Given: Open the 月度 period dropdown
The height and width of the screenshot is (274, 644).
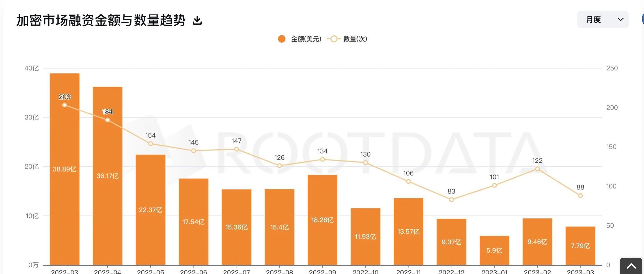Looking at the screenshot, I should (603, 19).
